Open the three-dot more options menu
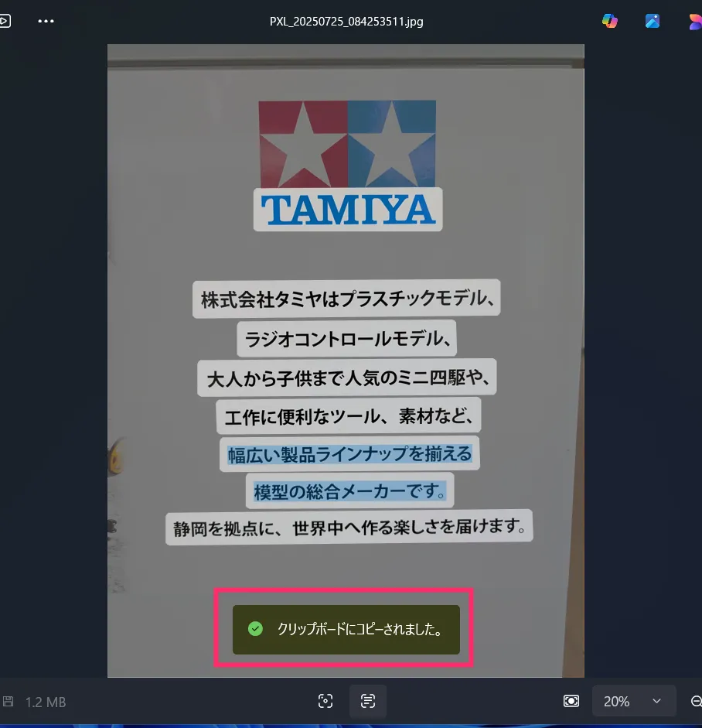 tap(46, 22)
